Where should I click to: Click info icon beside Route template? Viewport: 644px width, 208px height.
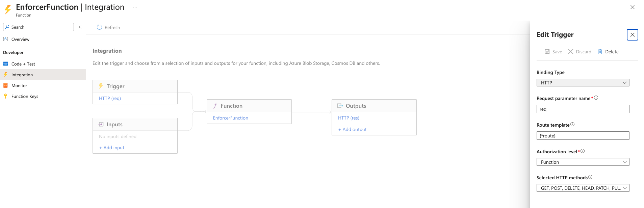572,125
